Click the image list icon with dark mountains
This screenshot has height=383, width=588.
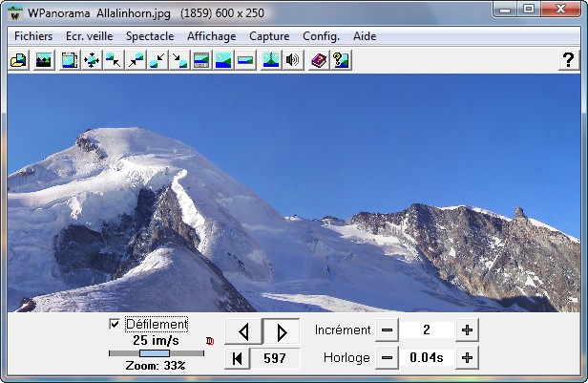[44, 60]
